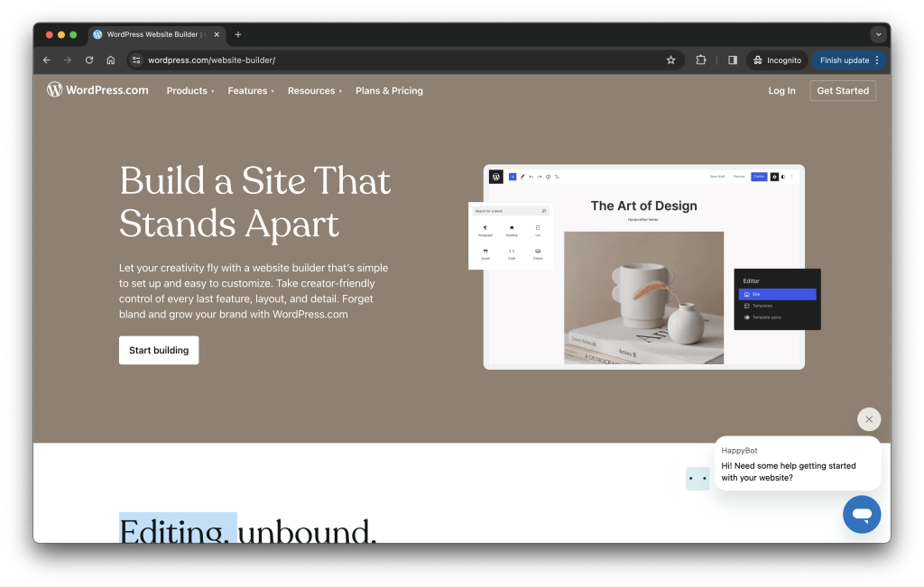Click the browser forward arrow
Screen dimensions: 924x587
[x=68, y=60]
